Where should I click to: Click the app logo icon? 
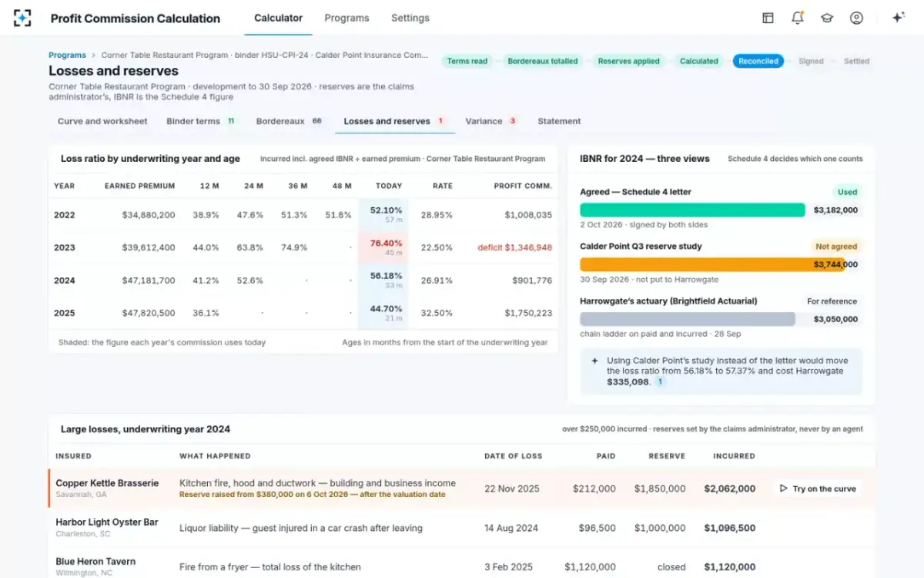click(22, 18)
